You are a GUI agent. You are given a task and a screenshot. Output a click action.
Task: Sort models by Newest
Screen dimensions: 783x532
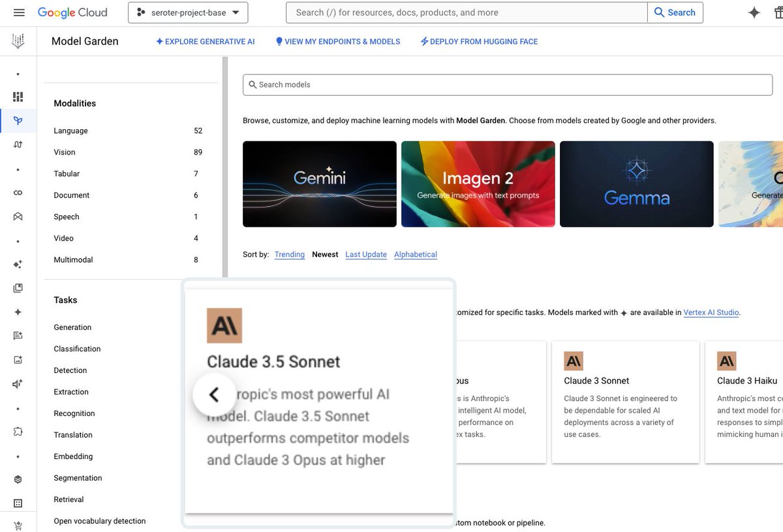[325, 255]
